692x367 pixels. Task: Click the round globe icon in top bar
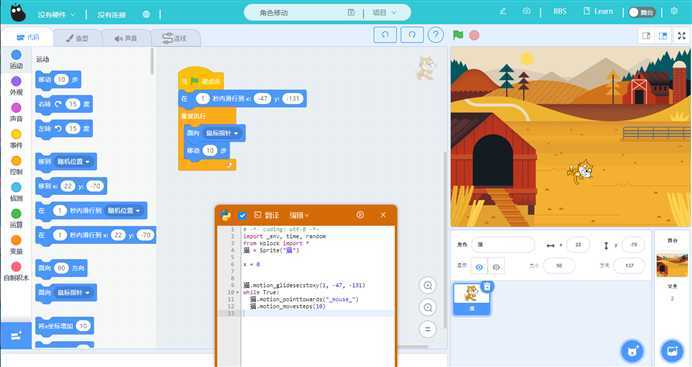[147, 14]
